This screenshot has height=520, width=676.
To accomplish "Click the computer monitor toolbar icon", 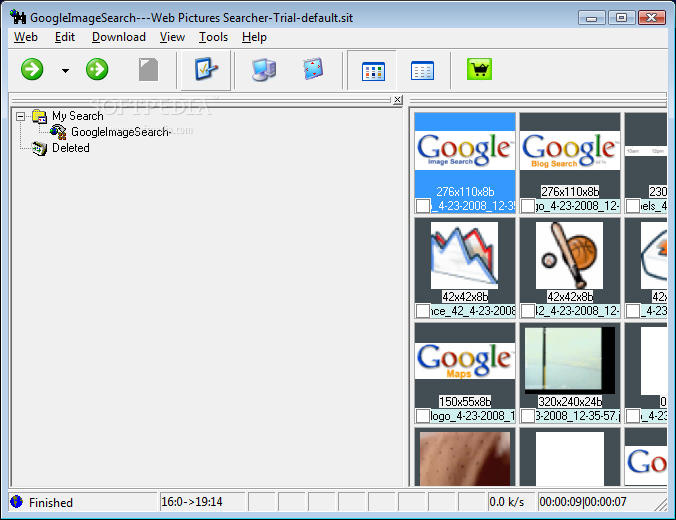I will (264, 70).
